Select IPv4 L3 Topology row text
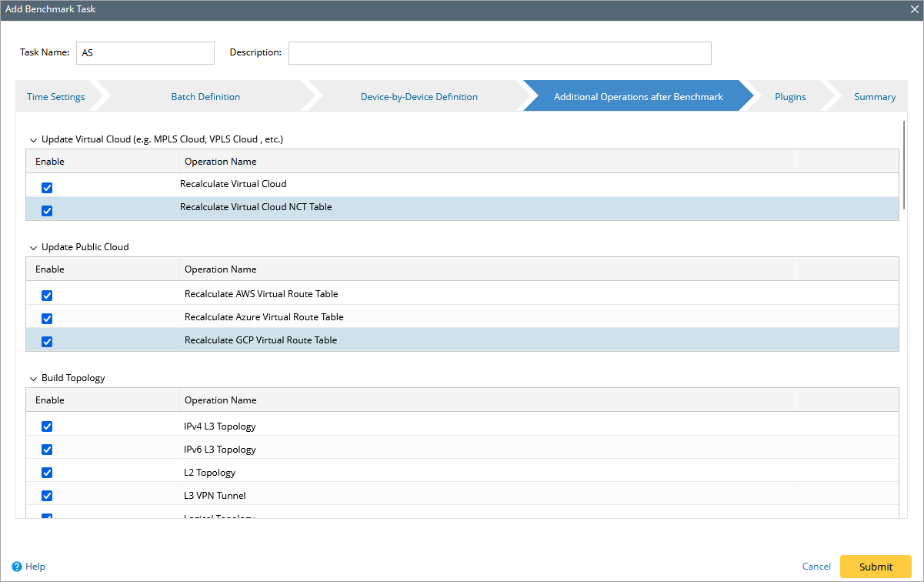This screenshot has height=582, width=924. coord(220,426)
